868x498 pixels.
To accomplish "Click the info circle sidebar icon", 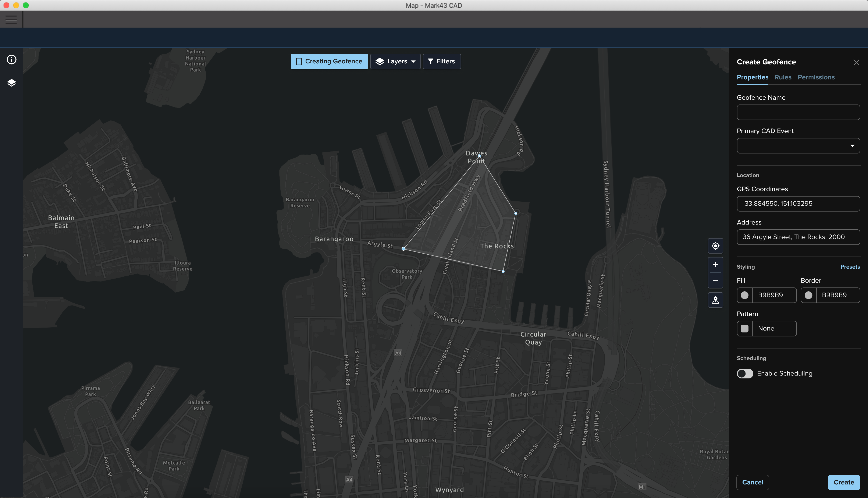I will click(x=12, y=60).
